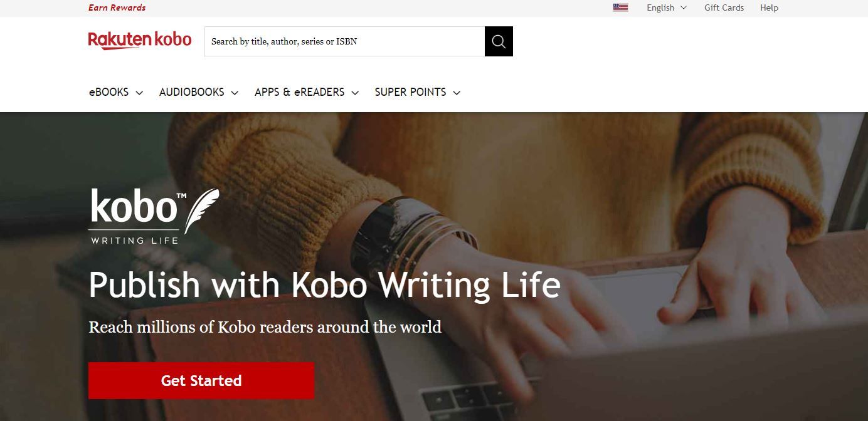The image size is (868, 421).
Task: Open the APPS & eREADERS menu
Action: pos(307,92)
